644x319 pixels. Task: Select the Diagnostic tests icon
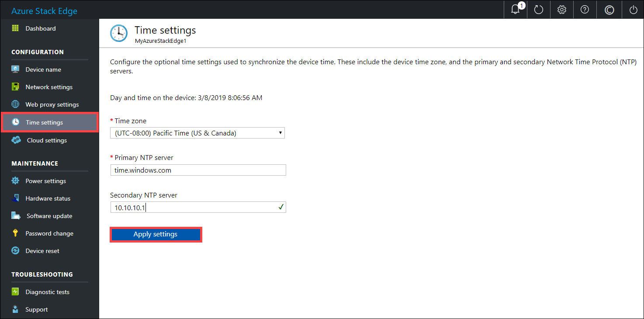pyautogui.click(x=15, y=291)
